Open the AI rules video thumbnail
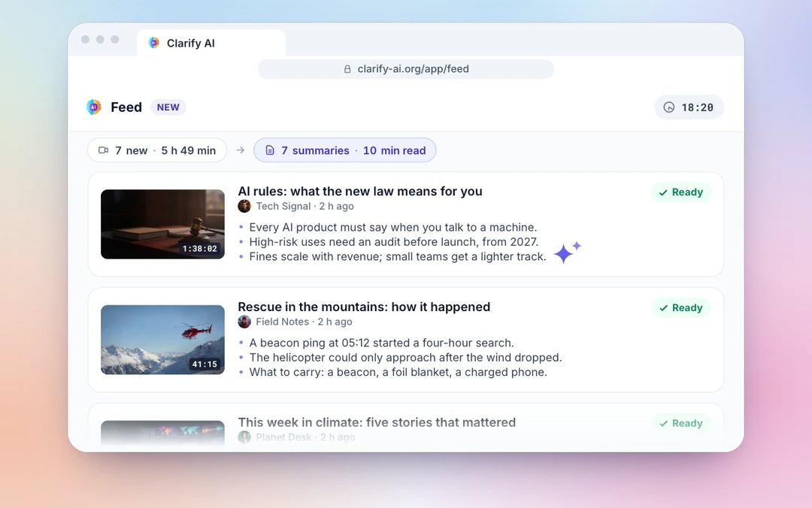 click(x=162, y=224)
